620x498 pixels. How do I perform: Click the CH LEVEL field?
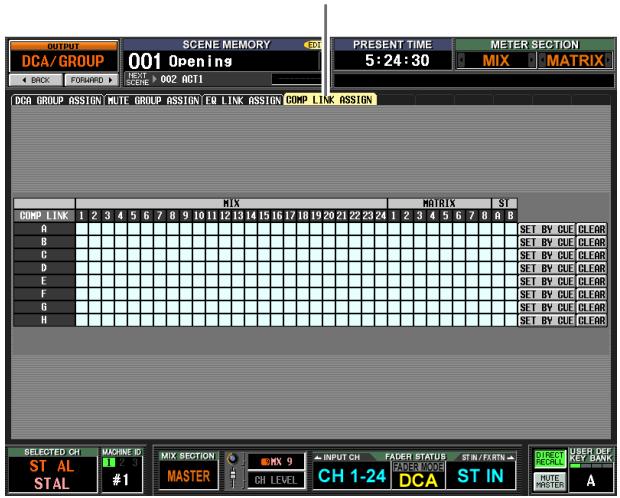[276, 480]
